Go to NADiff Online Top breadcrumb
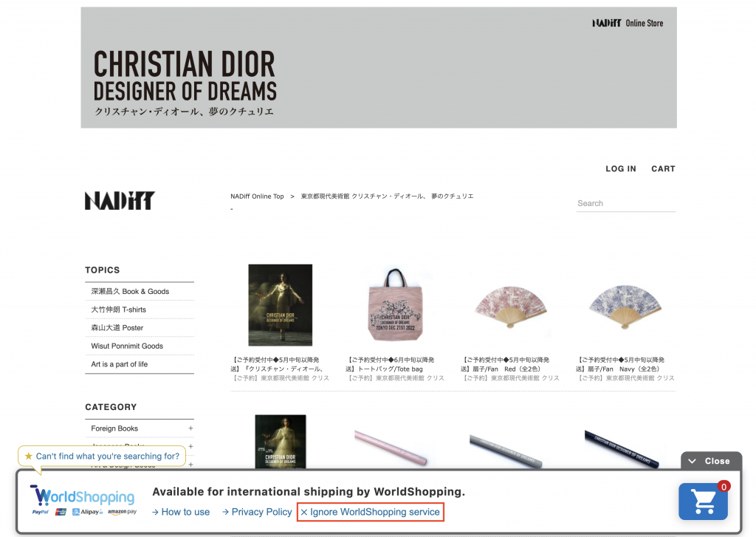756x537 pixels. click(257, 196)
